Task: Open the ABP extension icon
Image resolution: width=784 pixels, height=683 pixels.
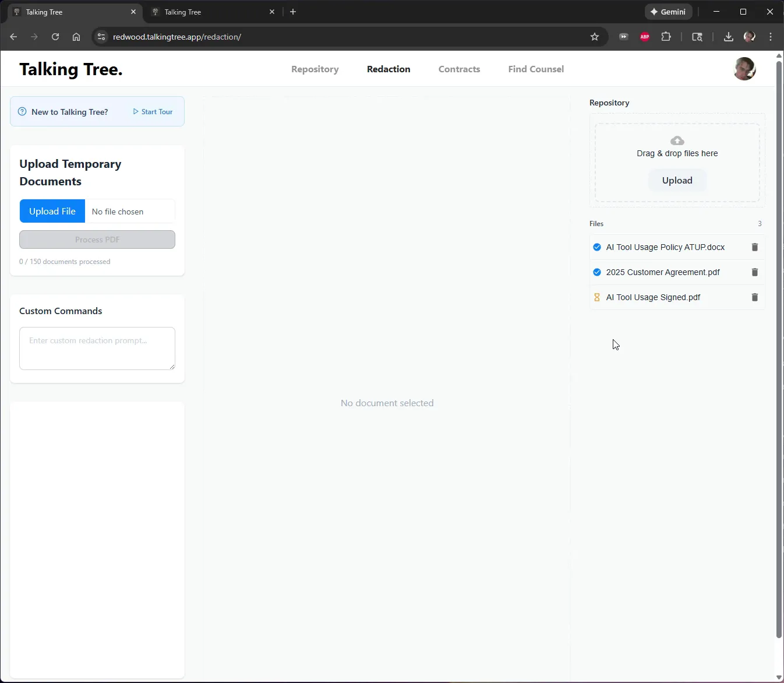Action: pos(645,37)
